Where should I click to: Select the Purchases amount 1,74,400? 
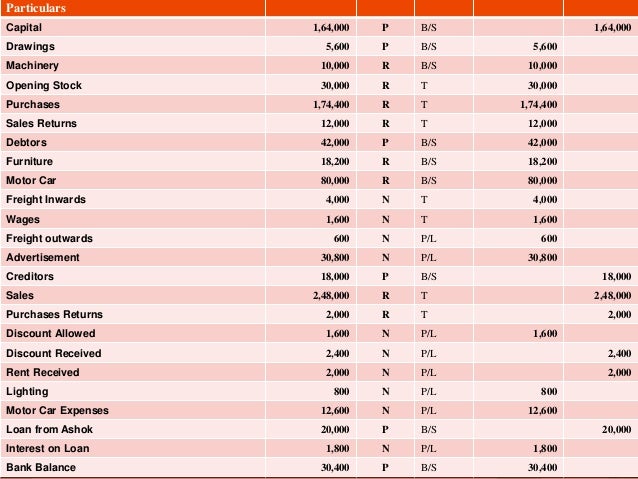click(331, 105)
